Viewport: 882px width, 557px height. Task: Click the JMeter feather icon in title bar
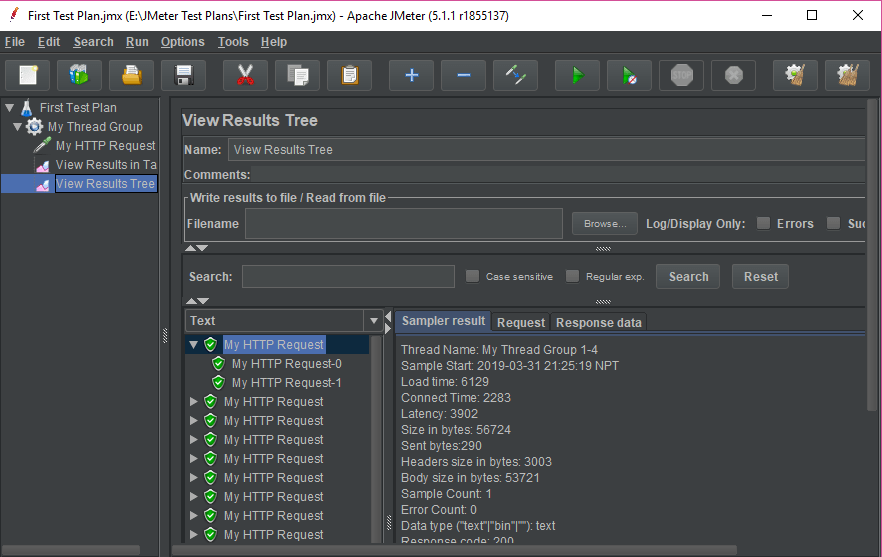click(x=14, y=15)
